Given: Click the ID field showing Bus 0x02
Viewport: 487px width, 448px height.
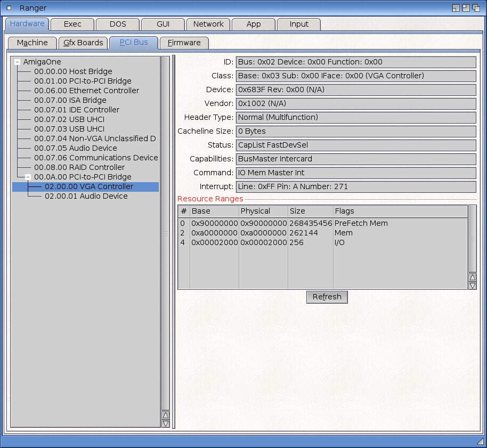Looking at the screenshot, I should click(x=356, y=62).
